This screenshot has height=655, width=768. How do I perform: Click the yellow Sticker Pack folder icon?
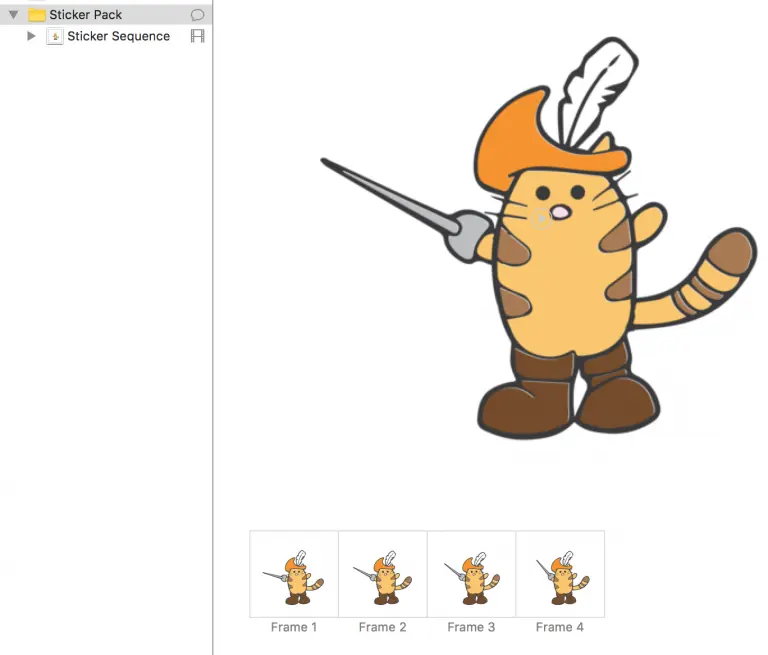[37, 15]
